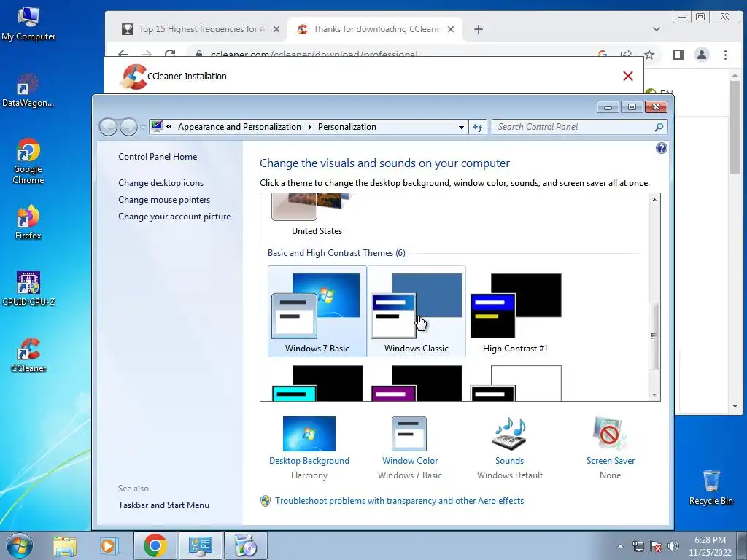This screenshot has height=560, width=747.
Task: Select the High Contrast White theme thumbnail
Action: [516, 384]
